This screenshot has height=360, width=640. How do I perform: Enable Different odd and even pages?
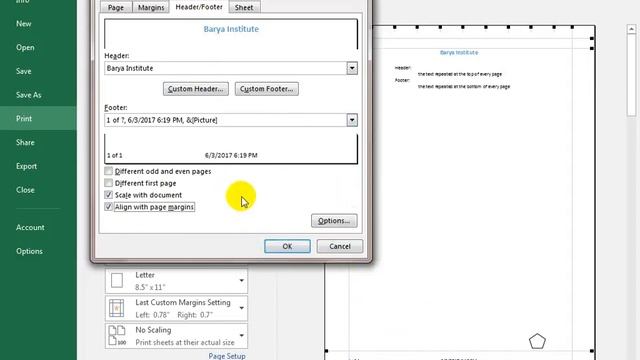[109, 171]
